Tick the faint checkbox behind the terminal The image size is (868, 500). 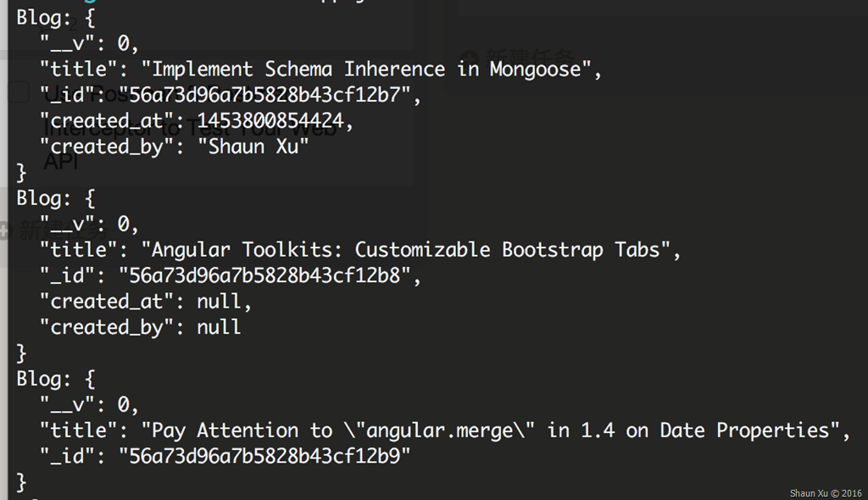coord(19,92)
